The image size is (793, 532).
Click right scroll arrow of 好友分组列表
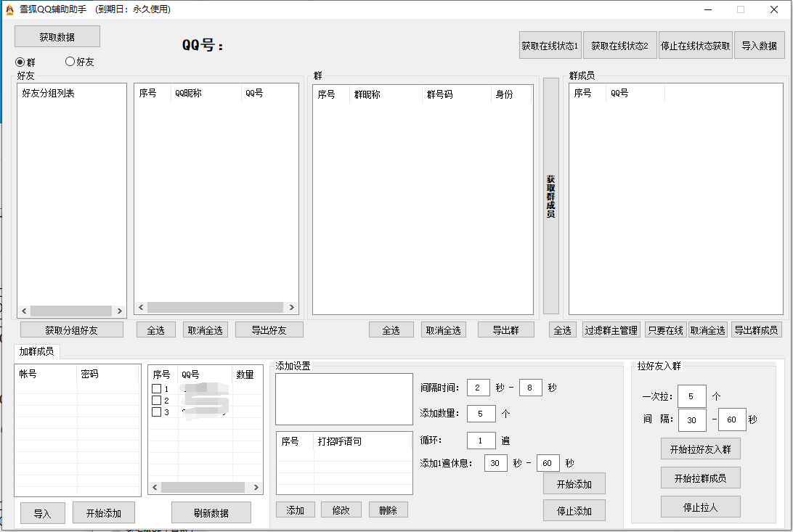tap(120, 311)
